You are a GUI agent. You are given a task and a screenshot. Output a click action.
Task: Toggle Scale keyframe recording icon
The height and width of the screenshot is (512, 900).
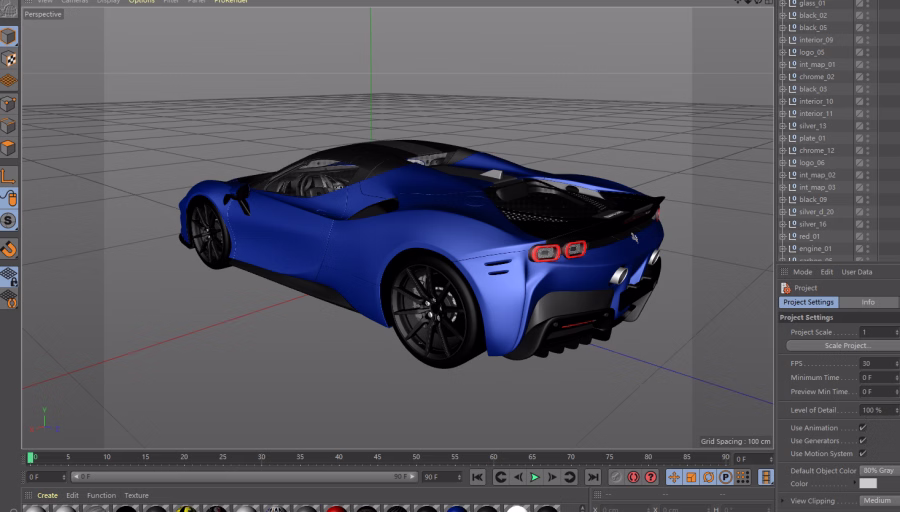coord(691,477)
